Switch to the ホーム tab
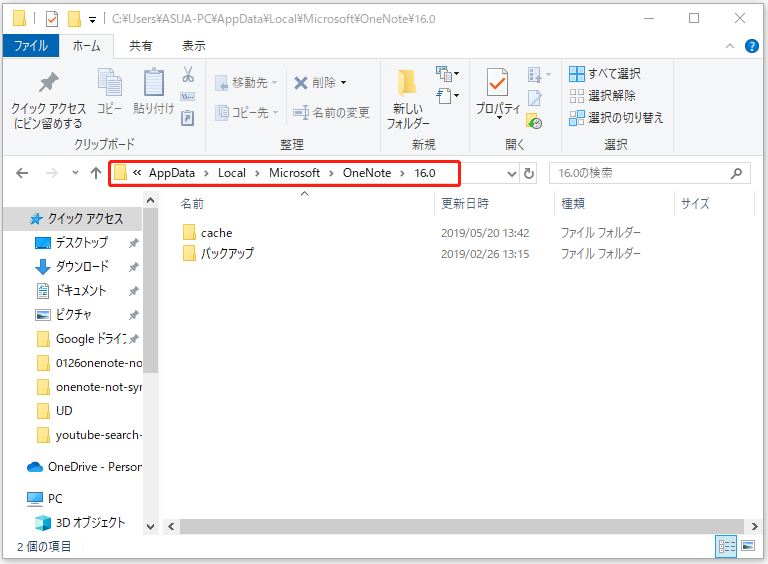The image size is (768, 564). click(87, 46)
